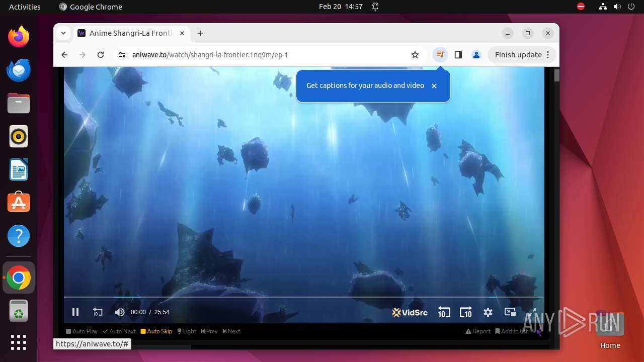The width and height of the screenshot is (644, 362).
Task: Open the clock and calendar panel
Action: coord(341,7)
